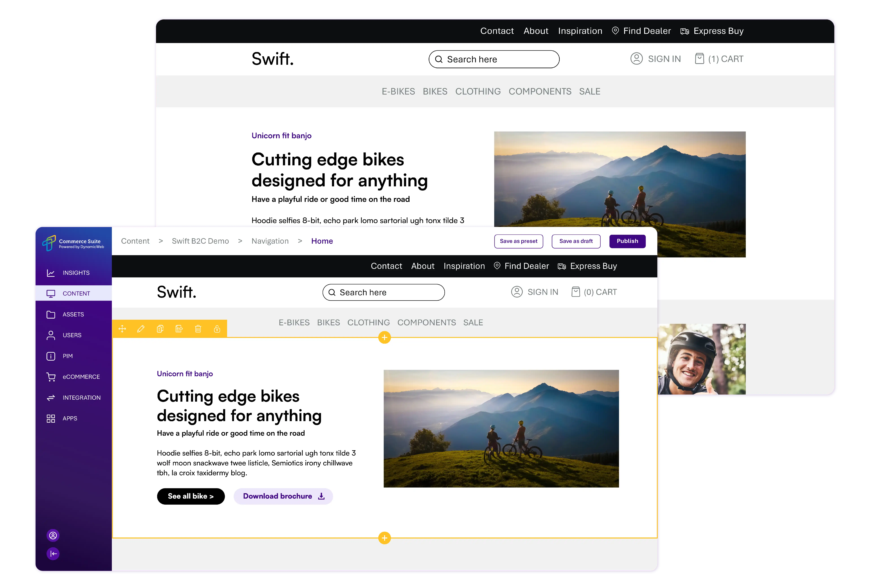The image size is (870, 588).
Task: Click E-BIKES in the back window nav
Action: pos(398,91)
